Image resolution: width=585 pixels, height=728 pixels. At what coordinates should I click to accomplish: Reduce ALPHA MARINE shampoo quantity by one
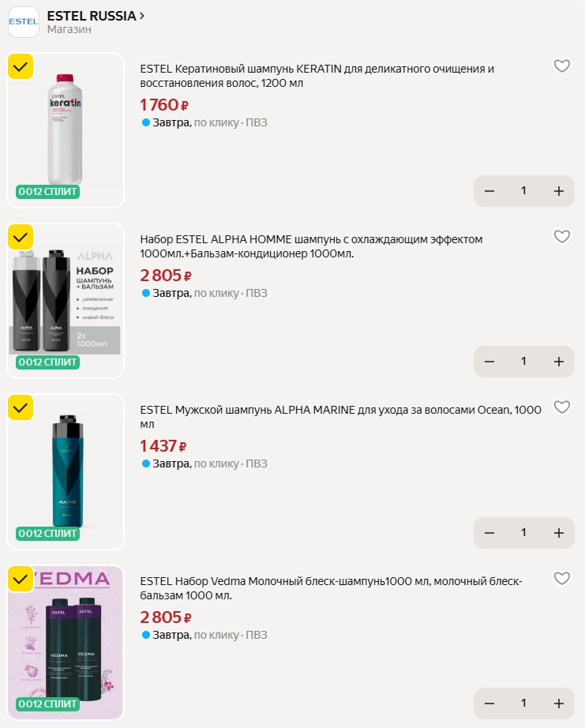[489, 533]
